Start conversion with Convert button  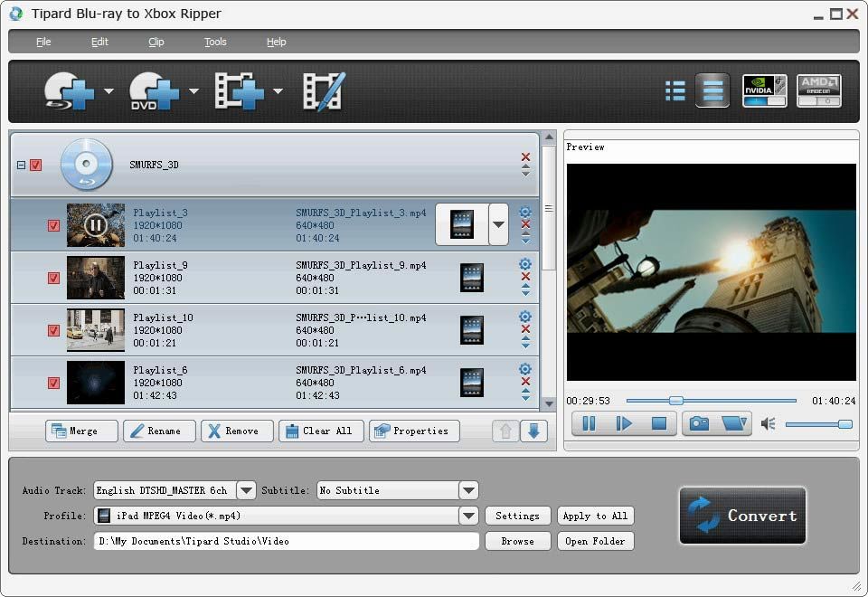[x=742, y=516]
